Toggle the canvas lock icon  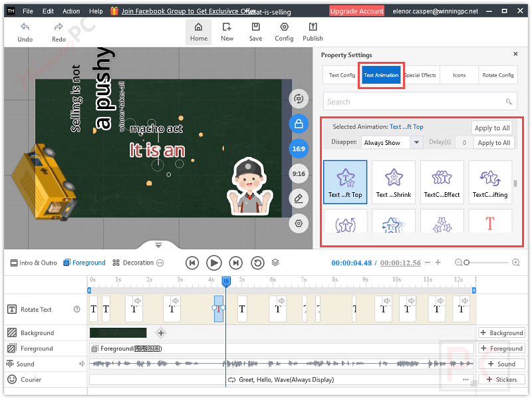pos(299,124)
